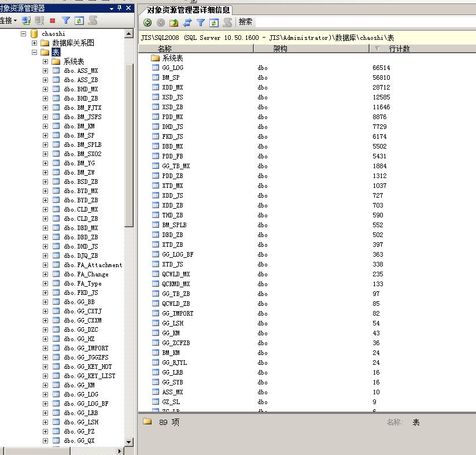
Task: Select the XDD_MX row in details list
Action: (307, 87)
